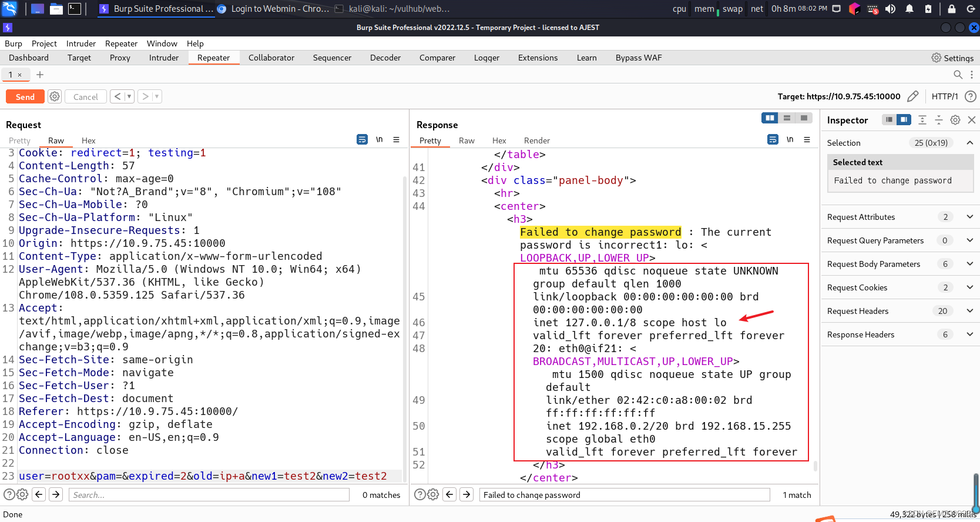Select the combined tabbed layout view
This screenshot has height=522, width=980.
click(x=804, y=118)
